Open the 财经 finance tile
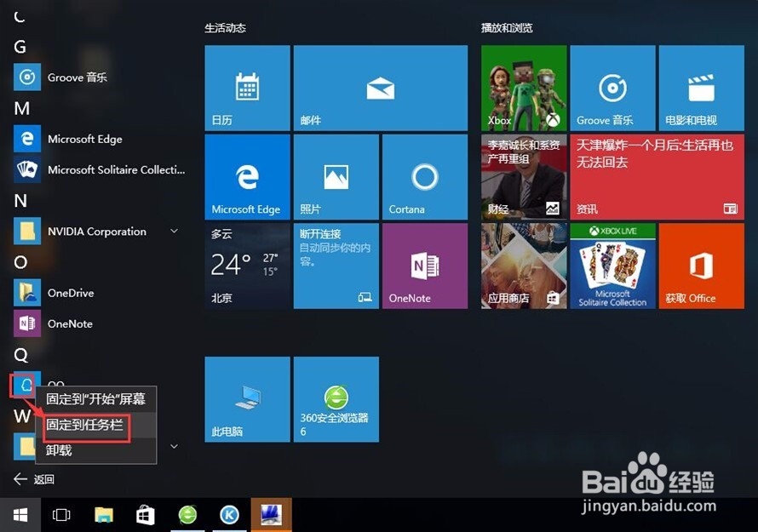 pyautogui.click(x=524, y=177)
